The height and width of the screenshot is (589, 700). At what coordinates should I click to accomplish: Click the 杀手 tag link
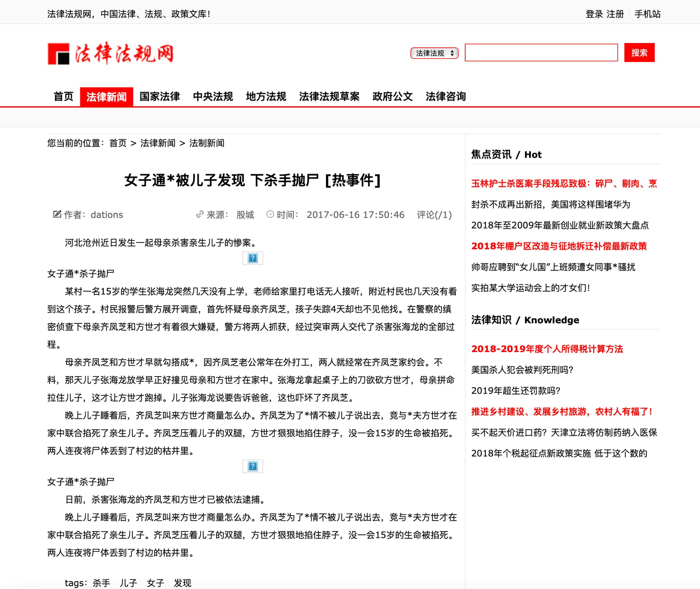pos(101,583)
